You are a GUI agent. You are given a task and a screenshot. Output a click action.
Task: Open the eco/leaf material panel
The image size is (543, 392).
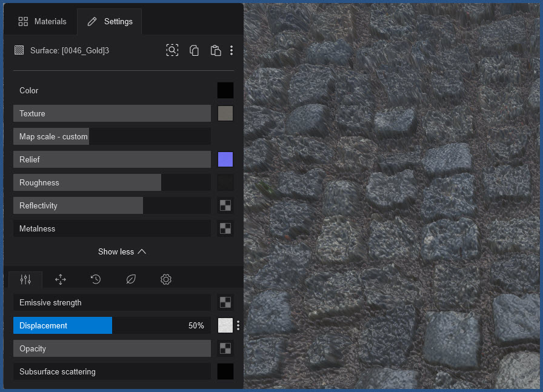[x=130, y=279]
